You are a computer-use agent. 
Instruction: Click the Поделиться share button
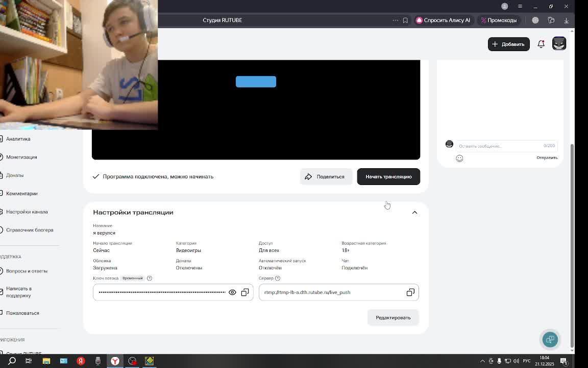326,176
